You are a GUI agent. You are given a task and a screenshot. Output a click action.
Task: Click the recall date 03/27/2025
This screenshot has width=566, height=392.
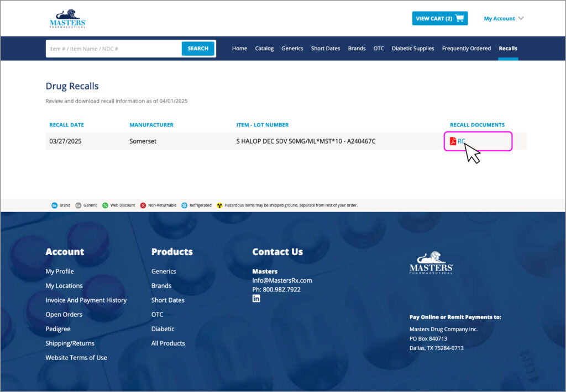[65, 141]
